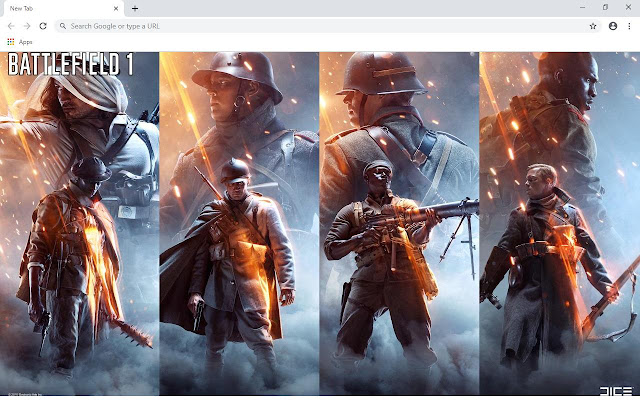Restore down the browser window
Screen dimensions: 640x400
[x=605, y=7]
